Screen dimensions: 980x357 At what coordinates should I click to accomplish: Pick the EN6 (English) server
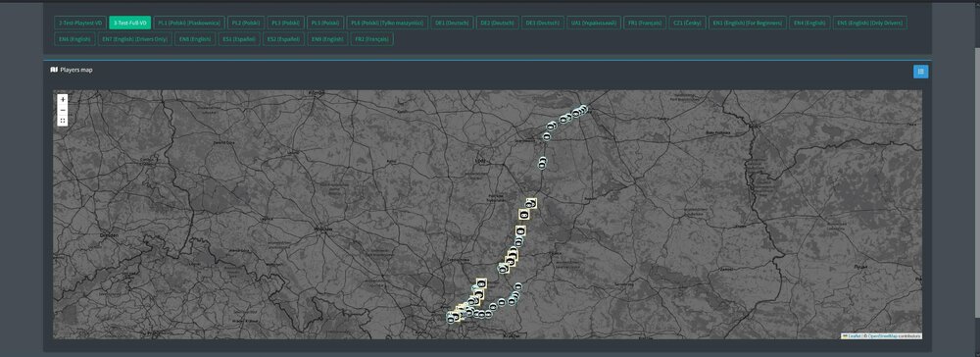[74, 39]
